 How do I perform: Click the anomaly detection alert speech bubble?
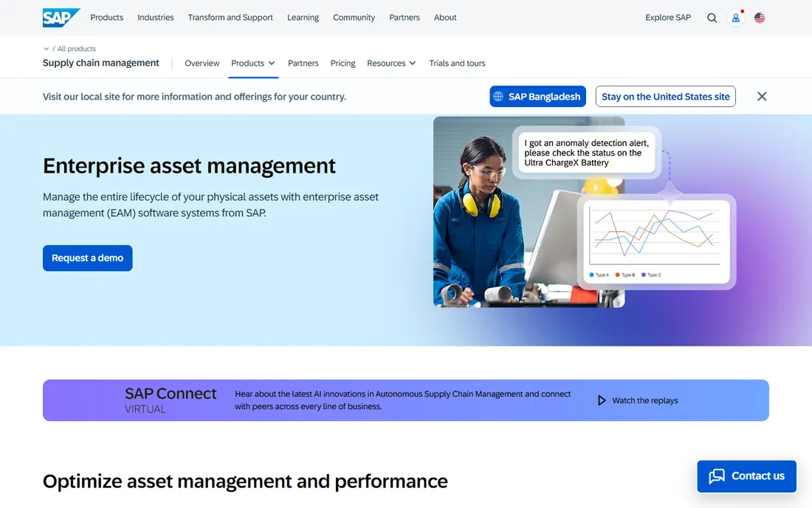586,152
